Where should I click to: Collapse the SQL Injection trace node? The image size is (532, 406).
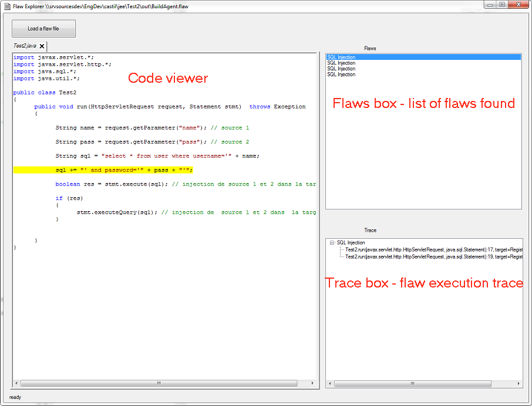[x=332, y=242]
